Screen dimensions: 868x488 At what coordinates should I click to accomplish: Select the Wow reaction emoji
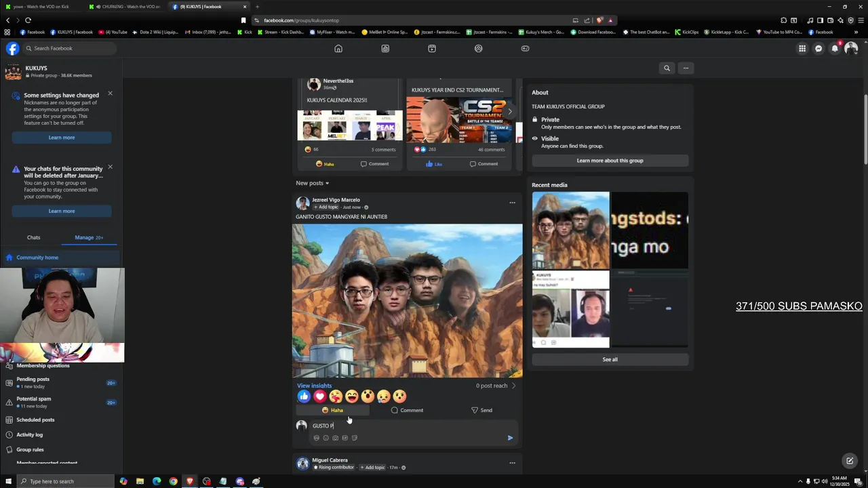pyautogui.click(x=368, y=396)
